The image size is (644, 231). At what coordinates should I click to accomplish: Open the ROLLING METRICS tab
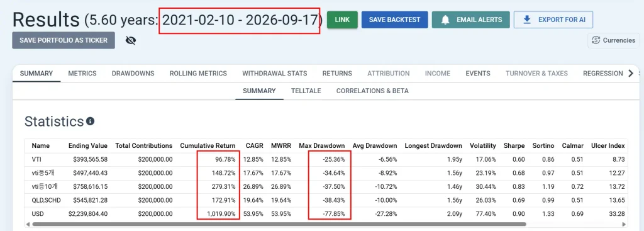pyautogui.click(x=198, y=74)
